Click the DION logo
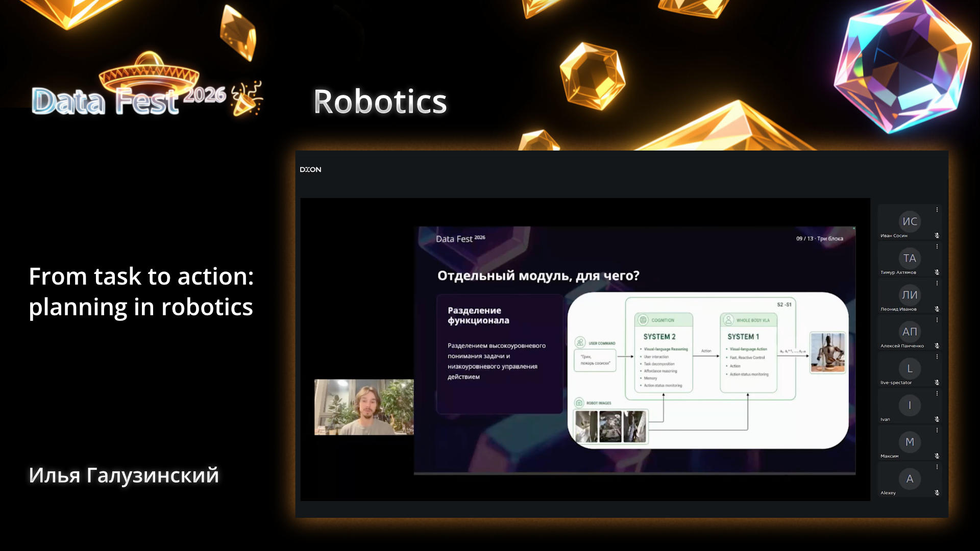 pos(310,169)
